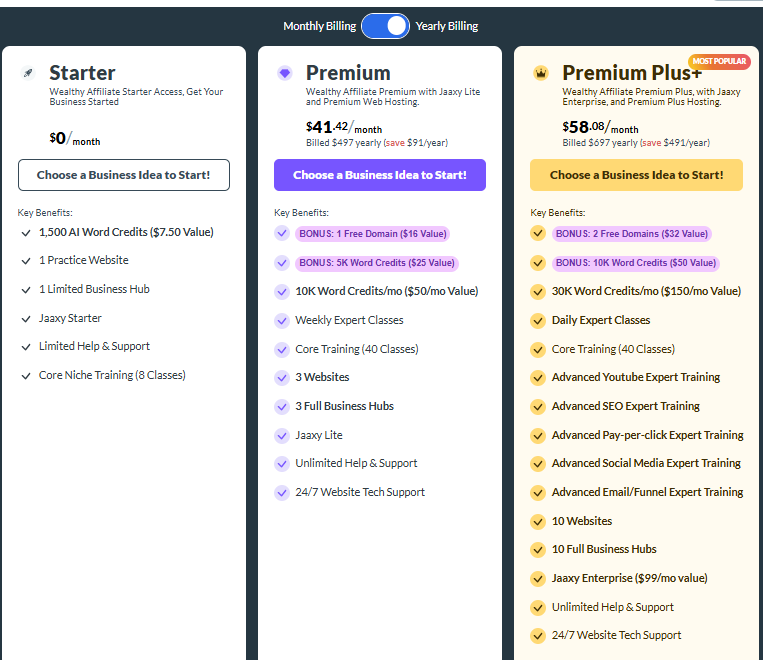Click check beside Premium's Unlimited Help & Support
This screenshot has width=763, height=660.
282,464
